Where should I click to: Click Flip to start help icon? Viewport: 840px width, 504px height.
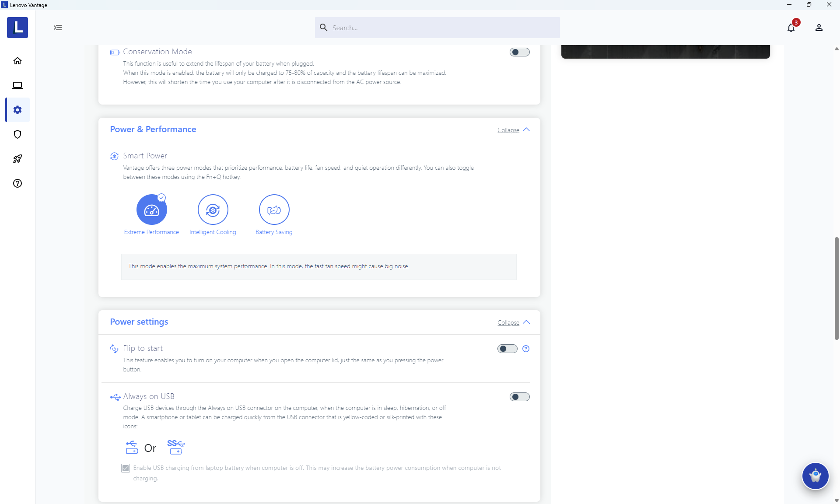click(526, 349)
